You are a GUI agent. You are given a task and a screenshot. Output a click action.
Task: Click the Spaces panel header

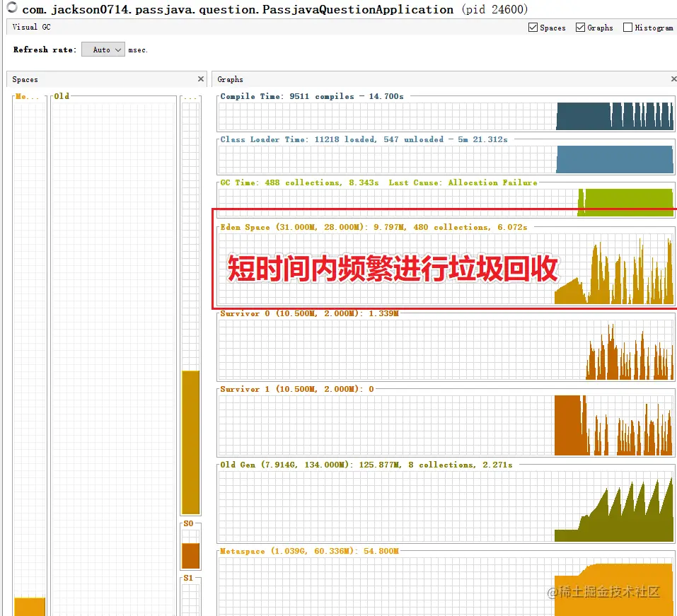(x=107, y=79)
